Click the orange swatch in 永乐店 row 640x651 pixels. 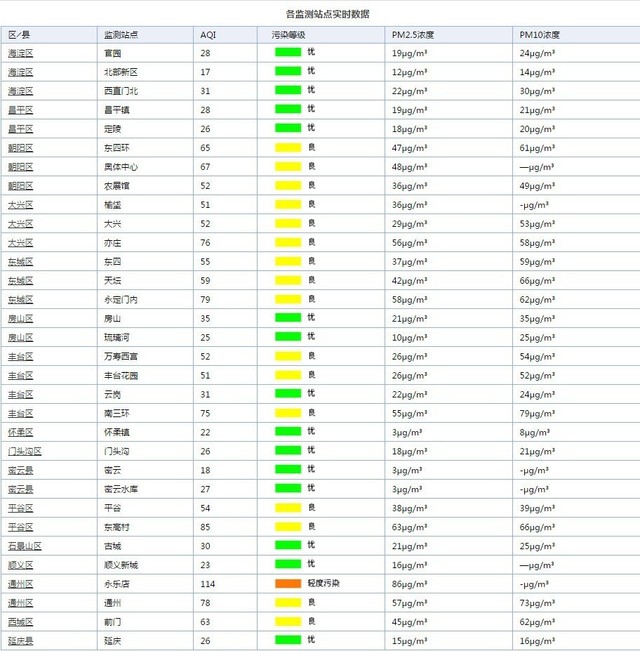tap(288, 584)
